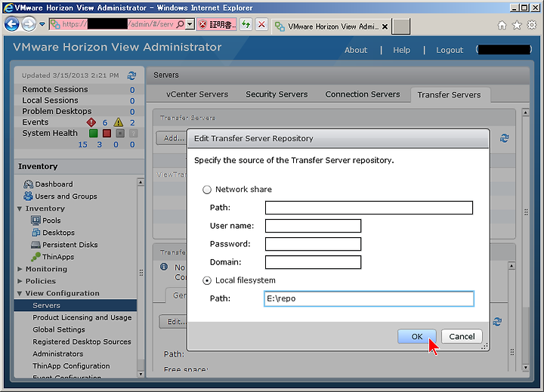Viewport: 544px width, 392px height.
Task: Click the browser refresh green arrows icon
Action: click(246, 24)
